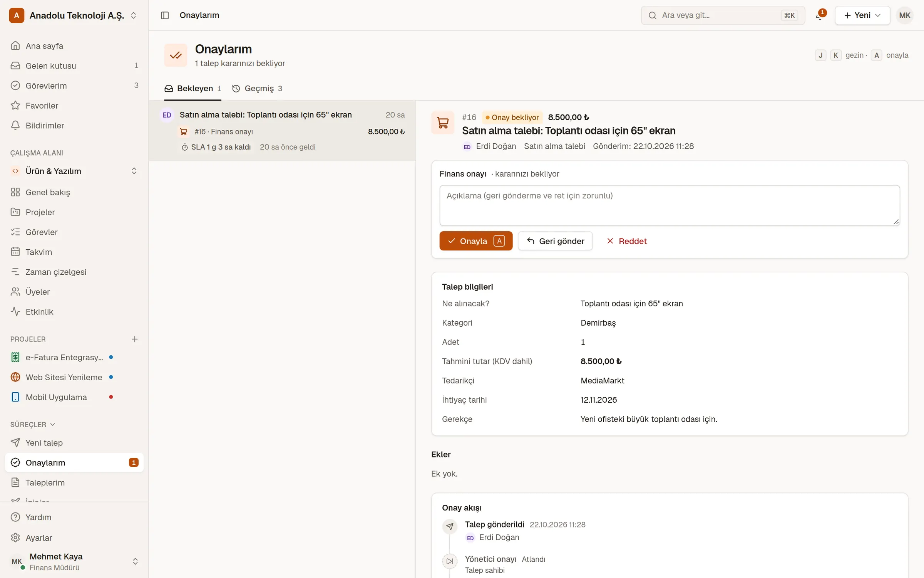Open Gelen kutusu inbox

[x=74, y=66]
